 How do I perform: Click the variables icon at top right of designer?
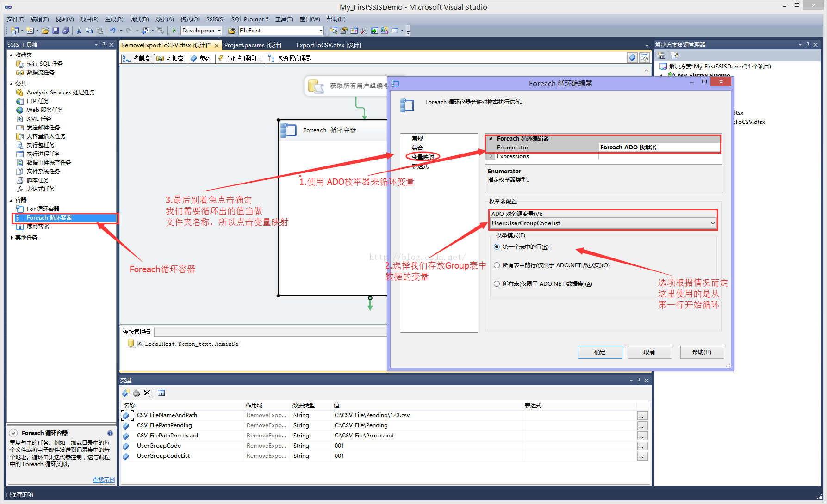(632, 58)
